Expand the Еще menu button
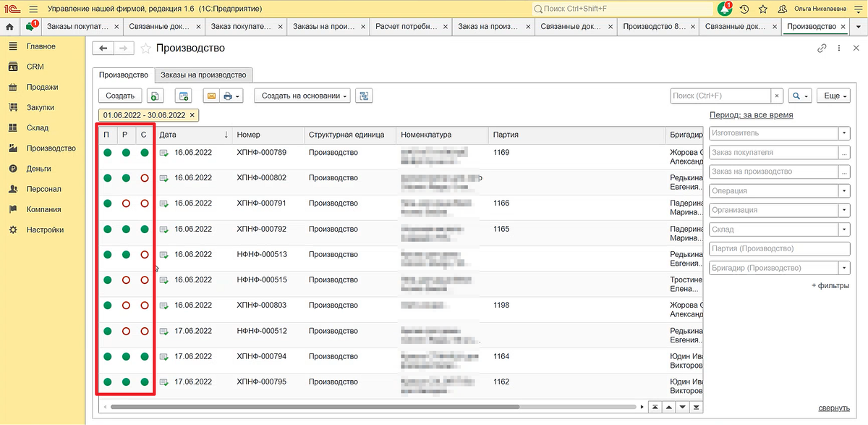 (x=833, y=96)
